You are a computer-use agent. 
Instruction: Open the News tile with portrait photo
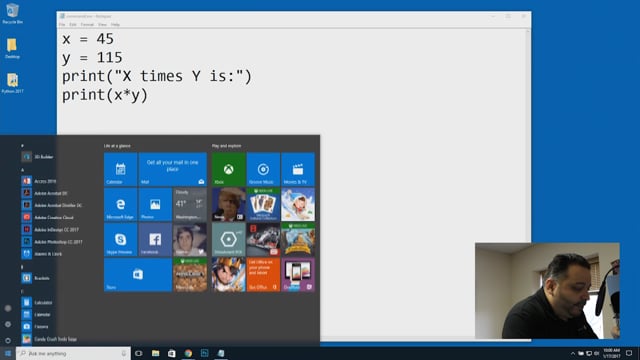coord(229,204)
